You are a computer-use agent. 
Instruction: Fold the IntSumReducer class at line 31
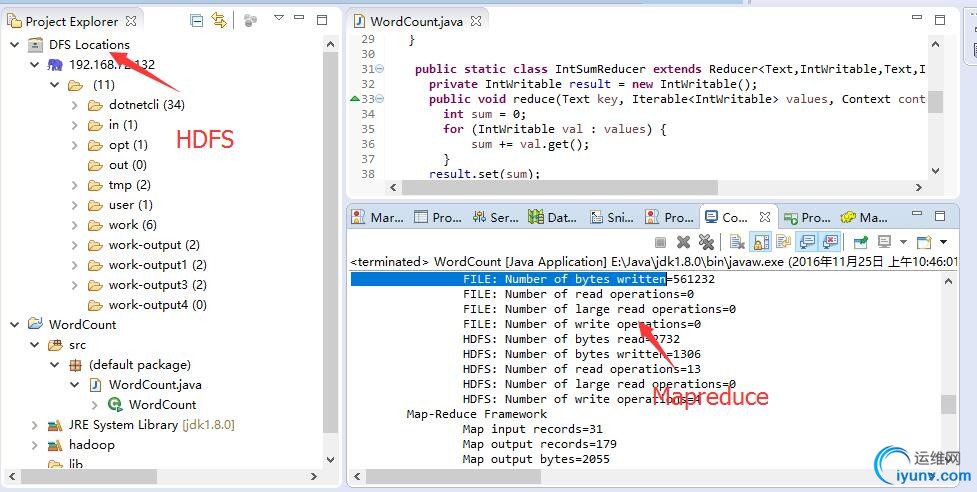[x=379, y=69]
